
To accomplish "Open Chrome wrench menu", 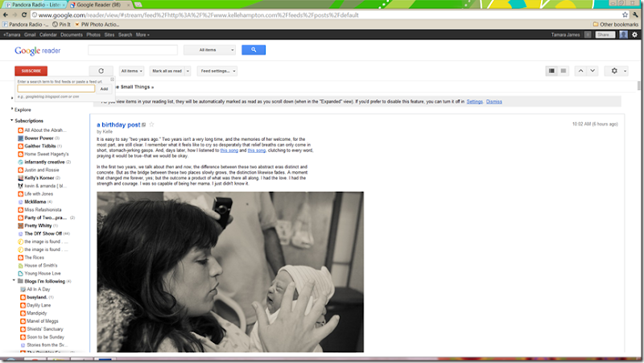I will (635, 14).
